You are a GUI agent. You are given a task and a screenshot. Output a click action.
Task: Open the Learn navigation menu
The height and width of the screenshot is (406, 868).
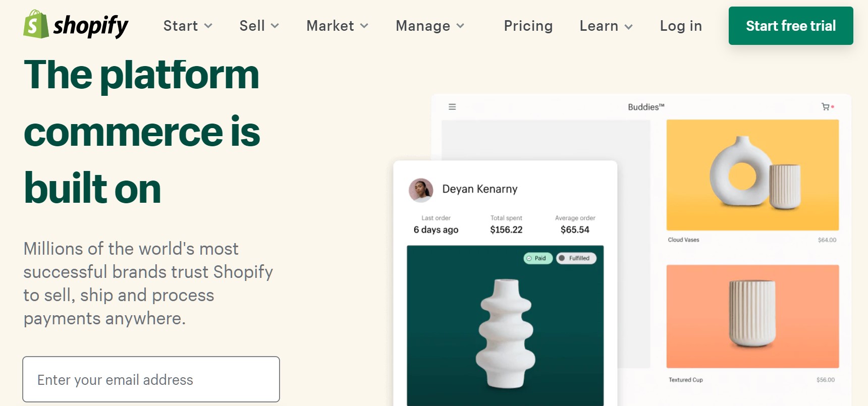click(x=606, y=26)
